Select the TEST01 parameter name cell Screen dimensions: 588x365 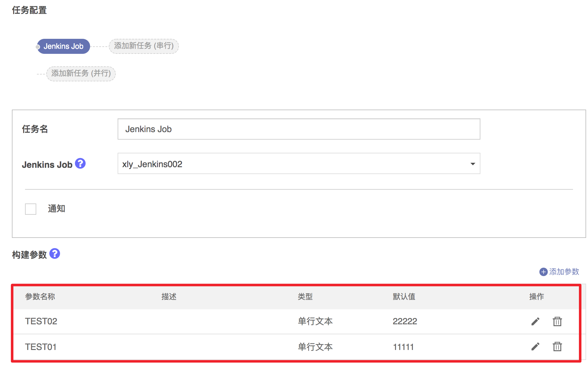(x=41, y=347)
